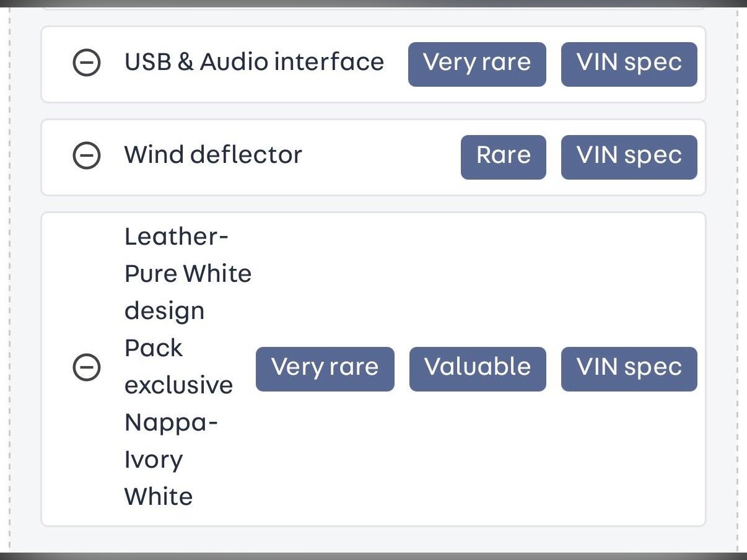Open VIN spec badge for Wind deflector
747x560 pixels.
tap(629, 156)
